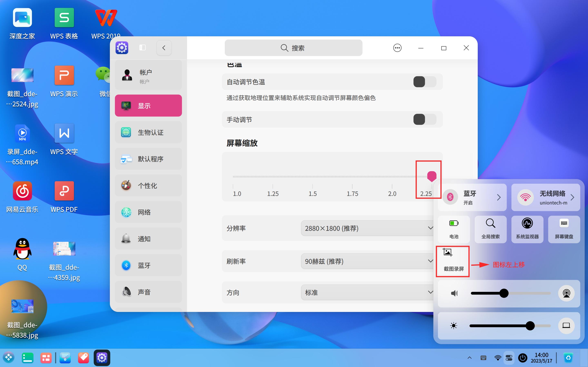588x367 pixels.
Task: Go back using the arrow button
Action: click(164, 48)
